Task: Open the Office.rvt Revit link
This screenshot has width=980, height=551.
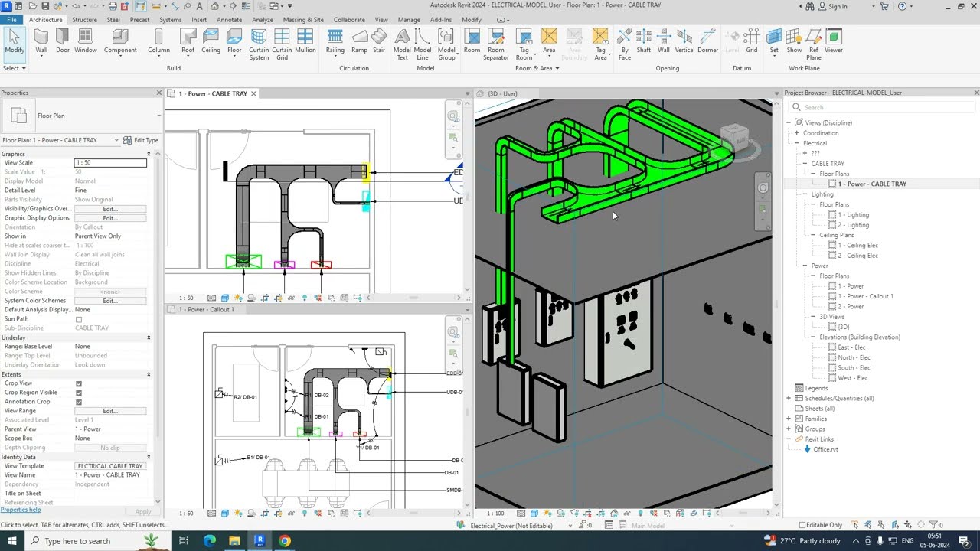Action: pos(825,449)
